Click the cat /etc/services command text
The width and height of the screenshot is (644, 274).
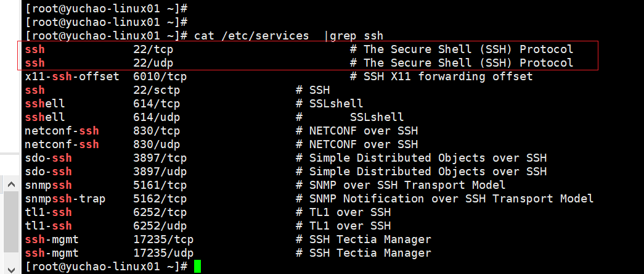[x=251, y=36]
